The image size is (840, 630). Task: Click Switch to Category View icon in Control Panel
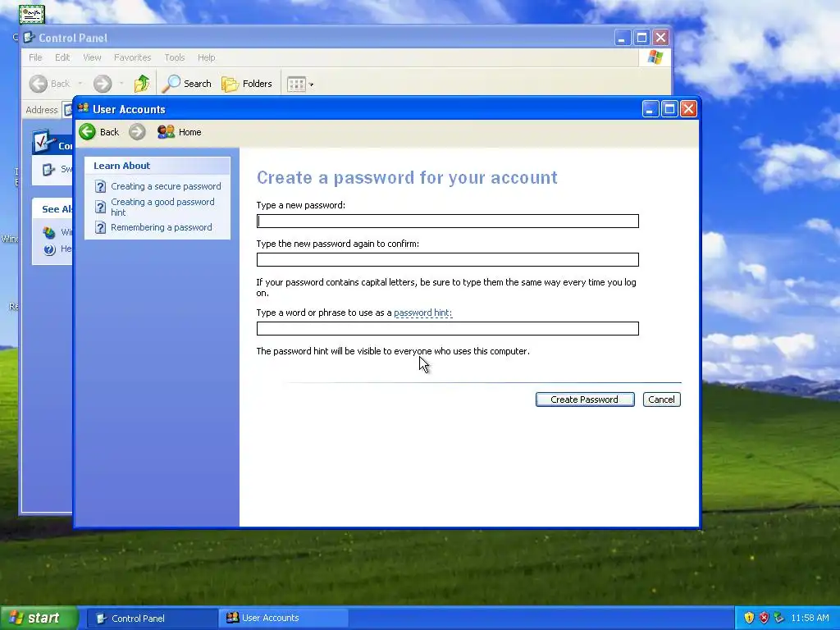pyautogui.click(x=48, y=169)
